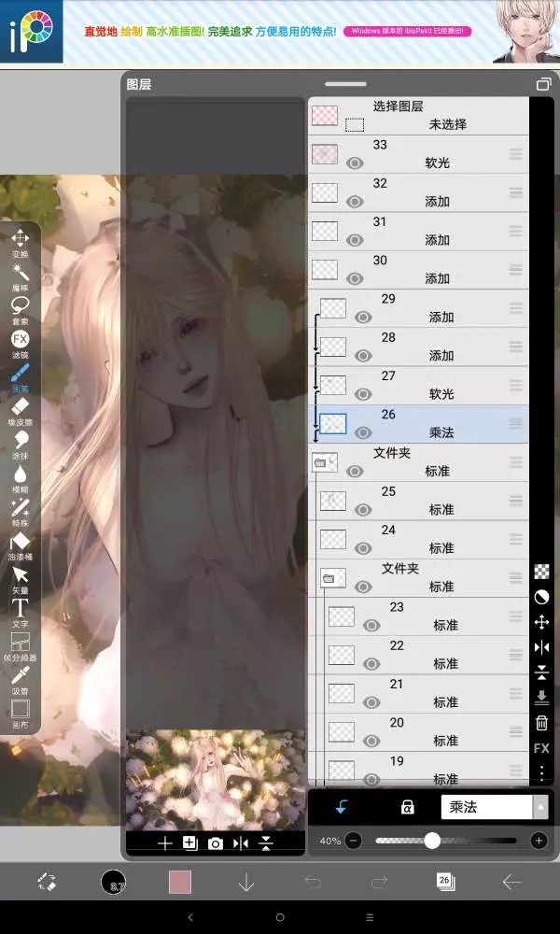
Task: Select layer 33 软光 row
Action: (418, 154)
